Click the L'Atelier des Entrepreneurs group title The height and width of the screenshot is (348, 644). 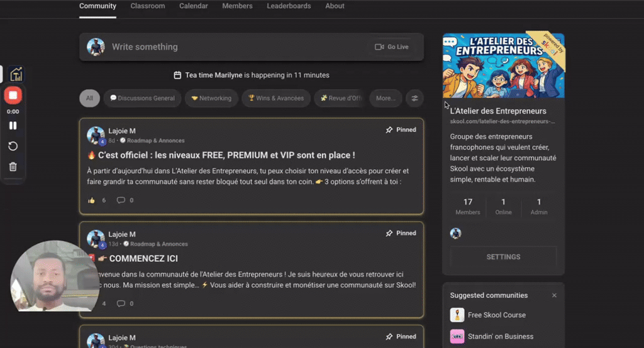pos(498,111)
